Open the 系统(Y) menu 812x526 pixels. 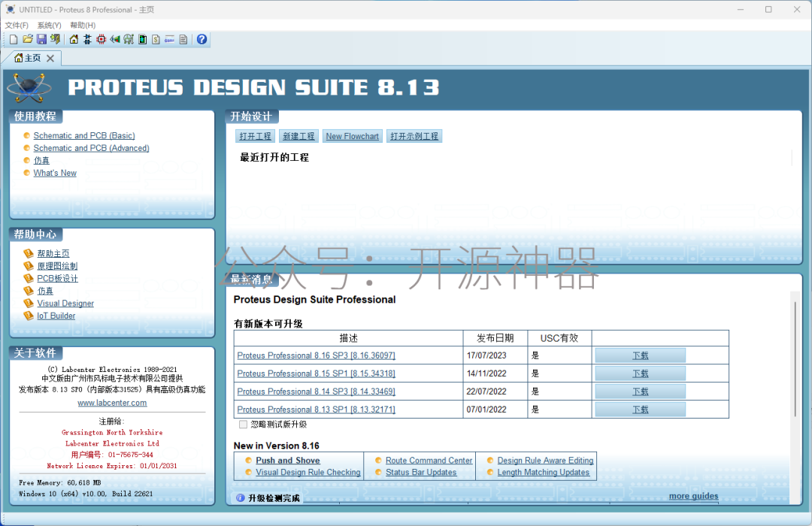[x=49, y=25]
